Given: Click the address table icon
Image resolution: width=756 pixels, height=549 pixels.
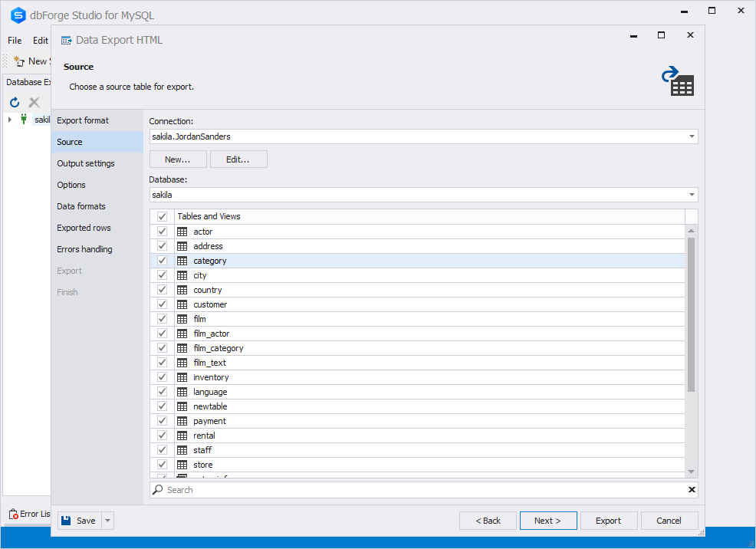Looking at the screenshot, I should pyautogui.click(x=182, y=246).
